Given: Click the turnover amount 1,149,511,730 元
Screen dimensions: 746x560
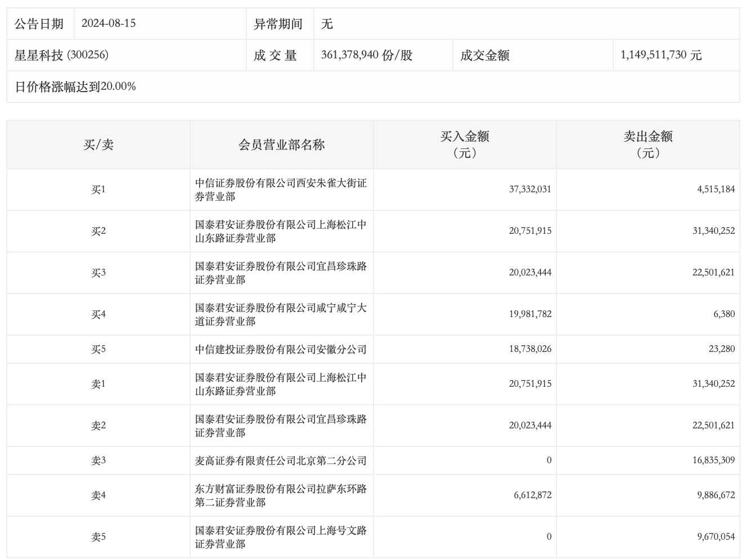Looking at the screenshot, I should coord(661,55).
